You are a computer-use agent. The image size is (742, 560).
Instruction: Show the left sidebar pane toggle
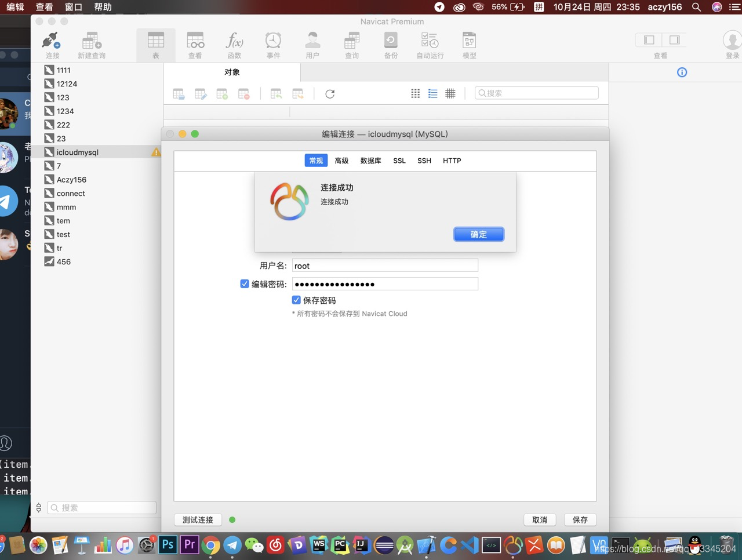[x=649, y=40]
